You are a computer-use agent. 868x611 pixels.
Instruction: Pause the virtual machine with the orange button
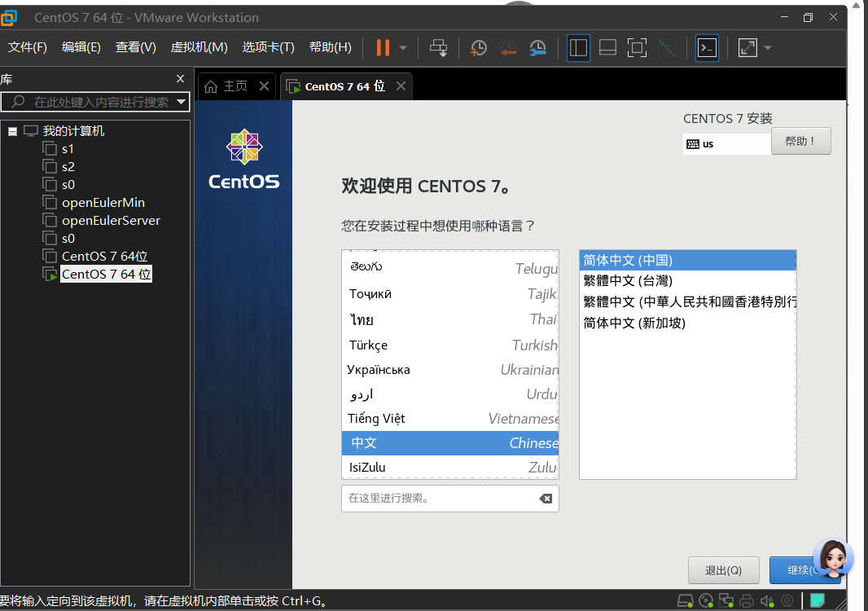pos(383,47)
